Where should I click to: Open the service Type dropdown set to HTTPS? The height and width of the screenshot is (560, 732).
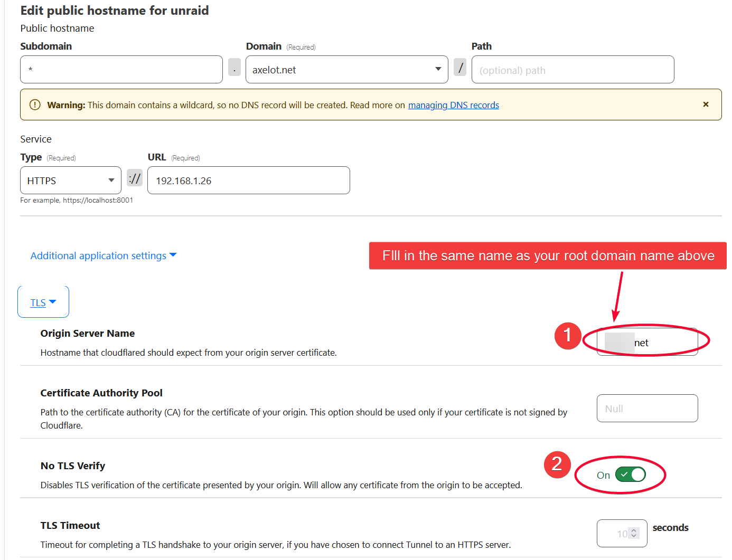(71, 181)
